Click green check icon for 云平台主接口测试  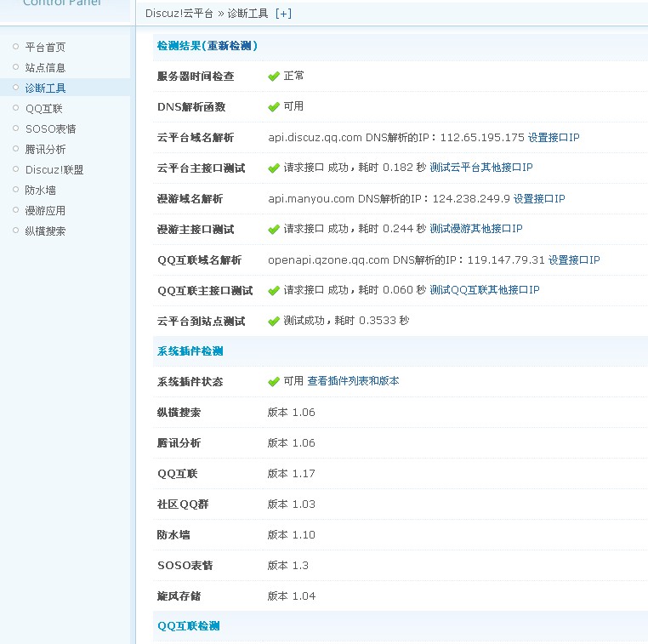[x=274, y=168]
